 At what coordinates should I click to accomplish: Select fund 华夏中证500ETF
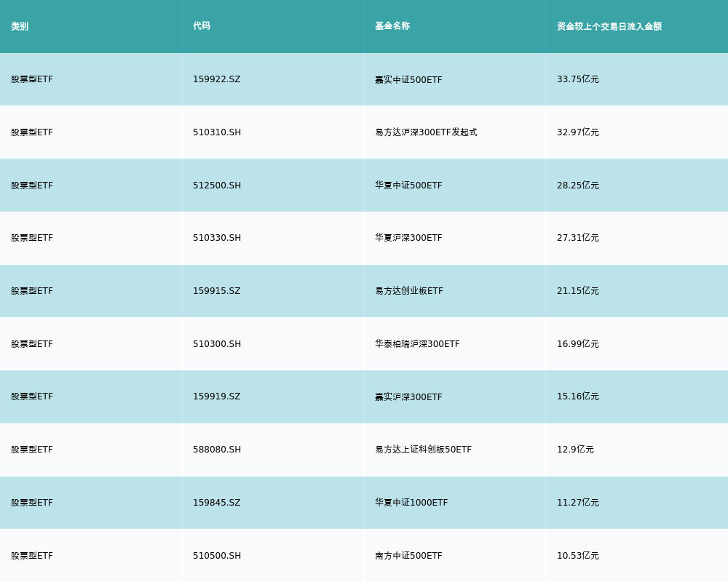tap(408, 186)
